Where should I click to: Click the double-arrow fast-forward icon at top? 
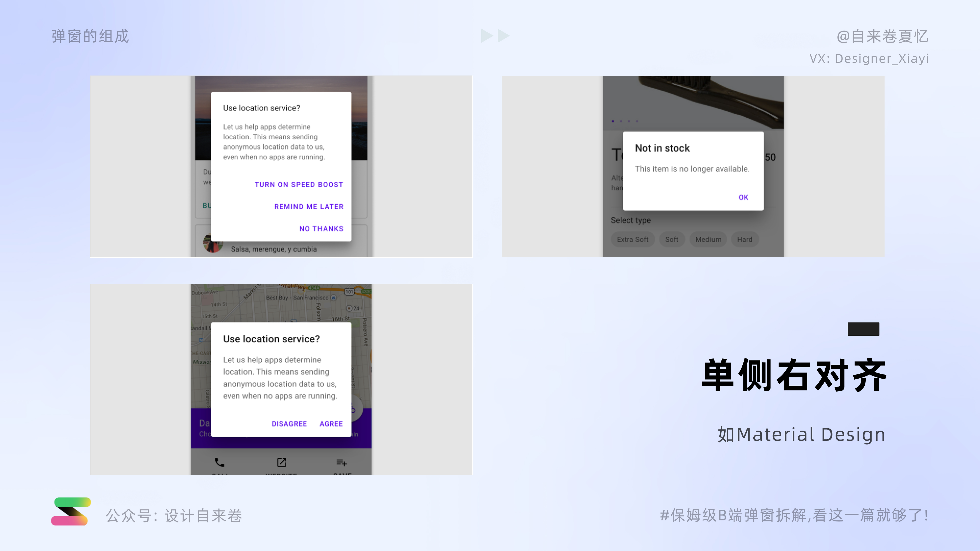point(495,35)
